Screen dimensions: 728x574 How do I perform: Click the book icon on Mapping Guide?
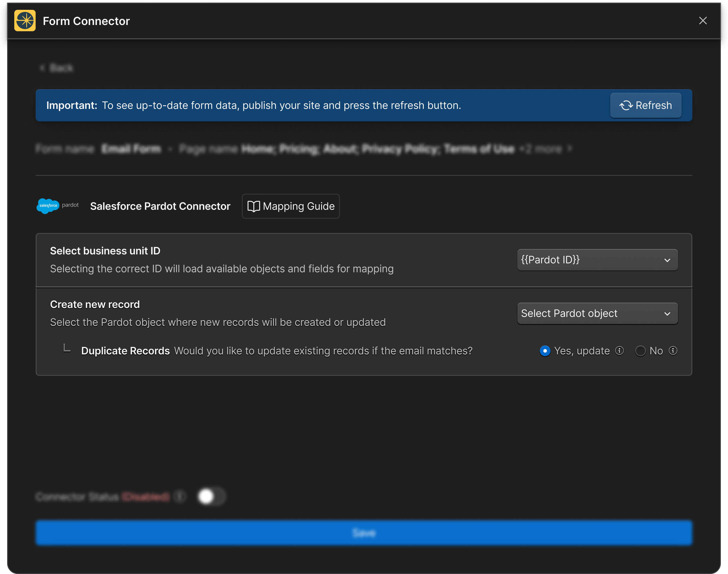[x=254, y=206]
